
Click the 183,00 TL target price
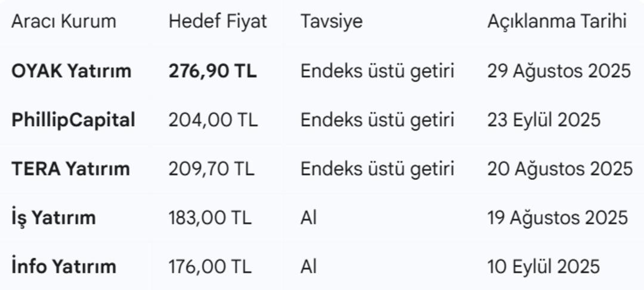210,218
